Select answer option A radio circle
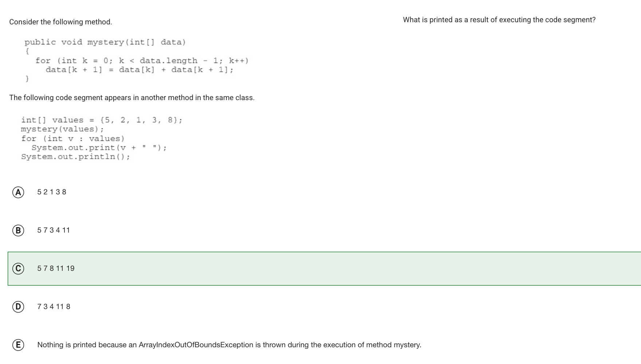 [18, 192]
